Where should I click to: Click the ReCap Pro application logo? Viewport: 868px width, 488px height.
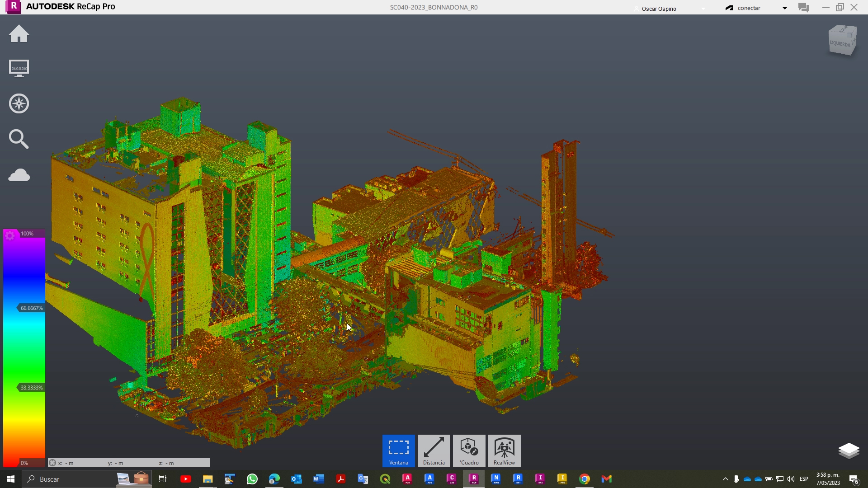tap(14, 7)
